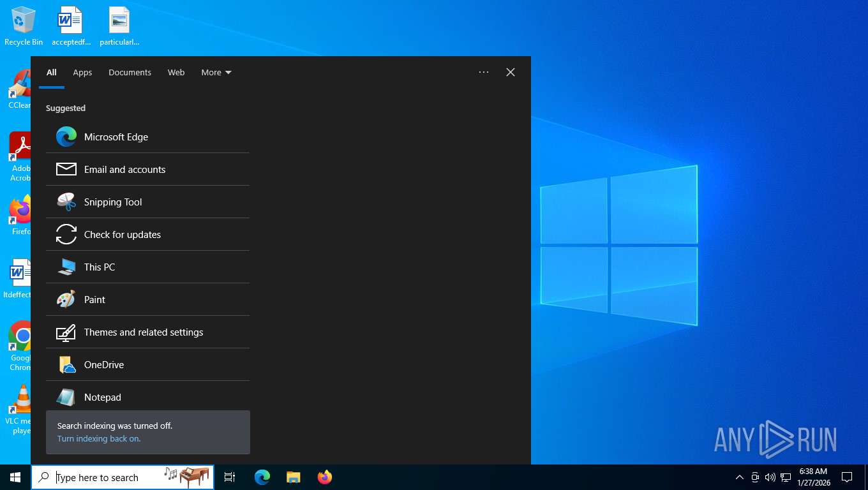Select the Check for updates suggestion

(147, 234)
